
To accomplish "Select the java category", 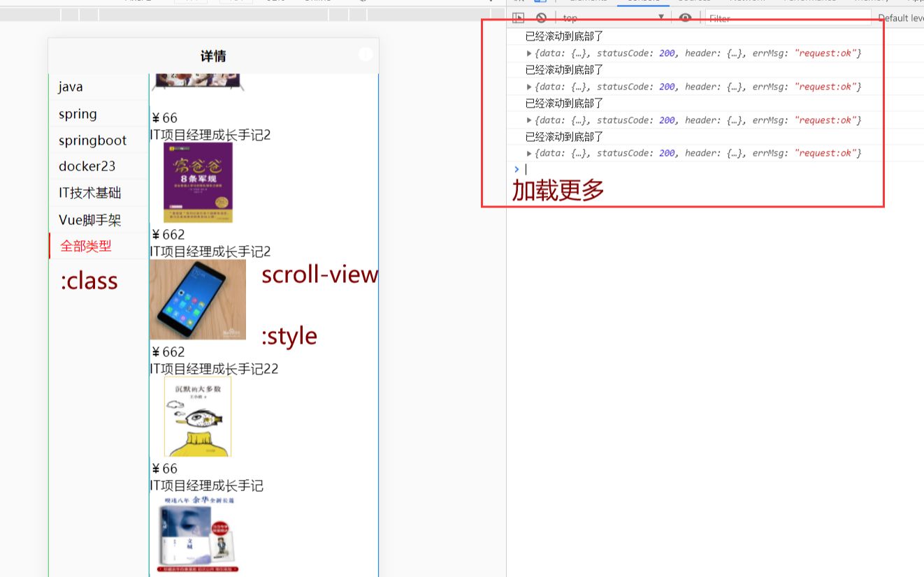I will (99, 87).
